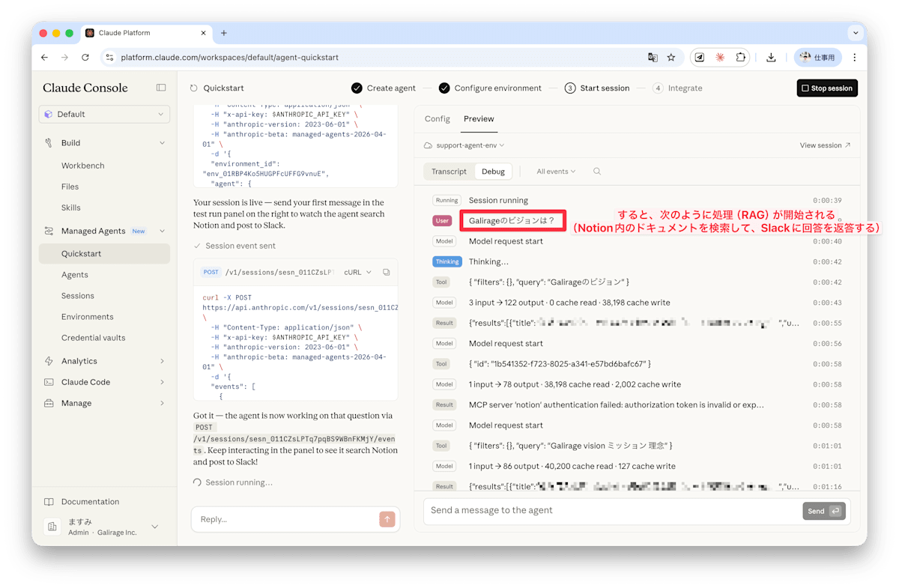The image size is (899, 588).
Task: Go to Start session step
Action: [x=597, y=88]
